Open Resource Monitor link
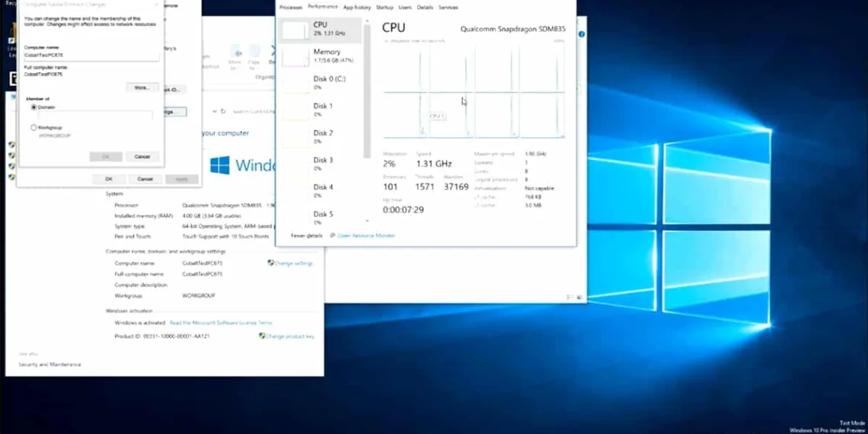This screenshot has height=434, width=868. pyautogui.click(x=366, y=236)
